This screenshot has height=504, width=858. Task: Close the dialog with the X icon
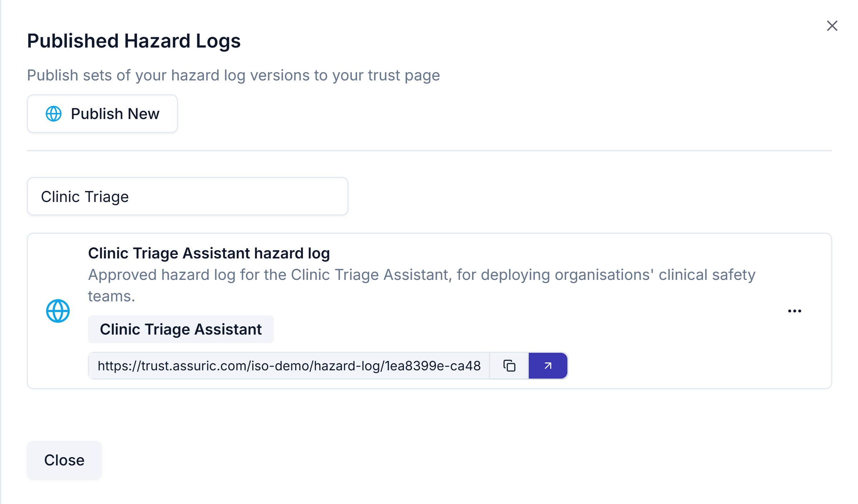(x=832, y=26)
